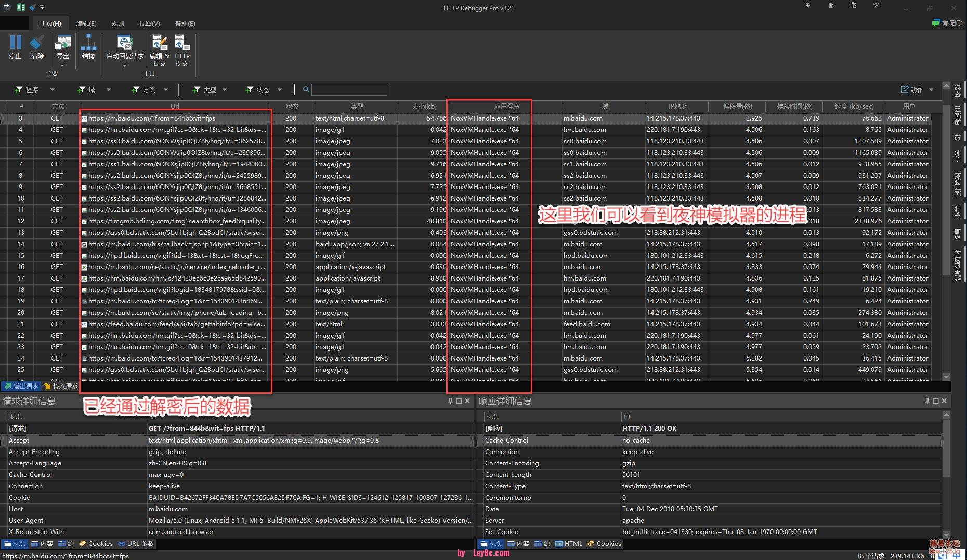Screen dimensions: 967x560
Task: Maximize the 请求详细信息 panel
Action: 459,401
